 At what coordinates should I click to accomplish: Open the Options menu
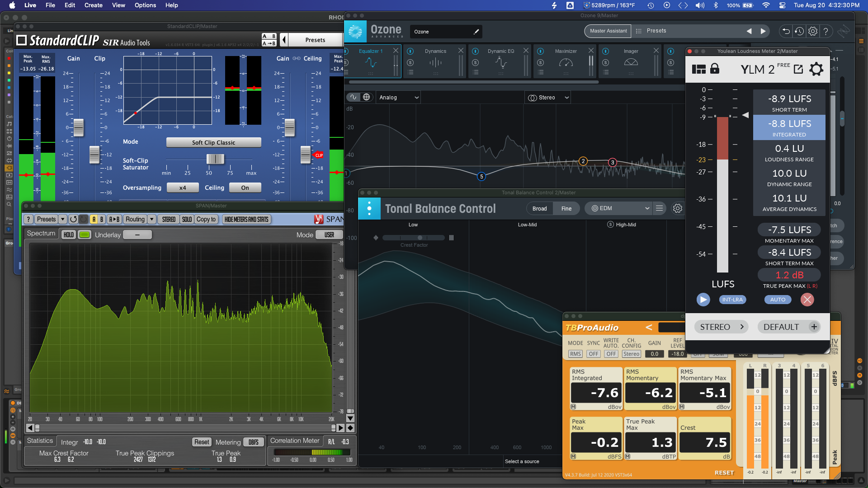145,5
